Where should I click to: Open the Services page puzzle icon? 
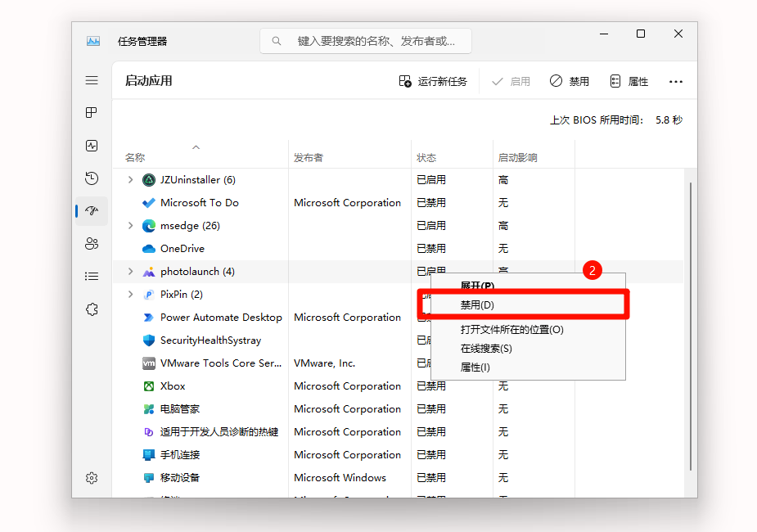pos(92,309)
